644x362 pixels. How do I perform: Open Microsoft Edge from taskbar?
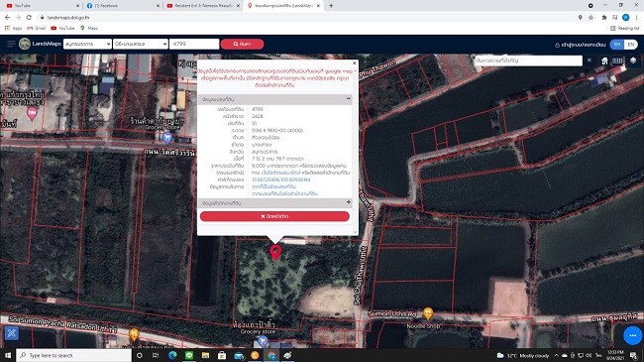[172, 355]
